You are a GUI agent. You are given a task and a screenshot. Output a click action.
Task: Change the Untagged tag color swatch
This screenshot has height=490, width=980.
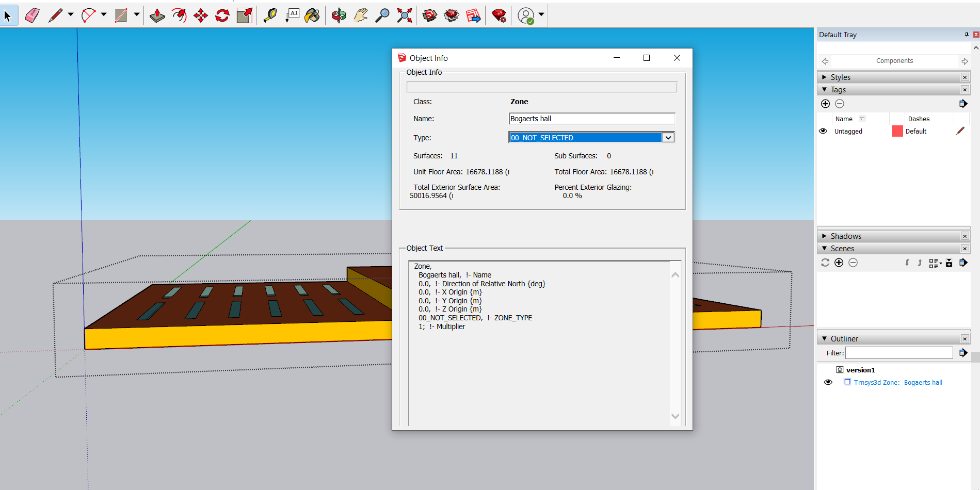(897, 131)
